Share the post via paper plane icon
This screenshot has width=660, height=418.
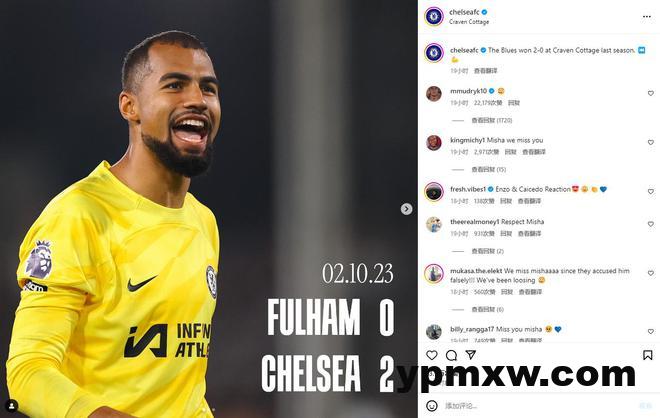point(471,355)
